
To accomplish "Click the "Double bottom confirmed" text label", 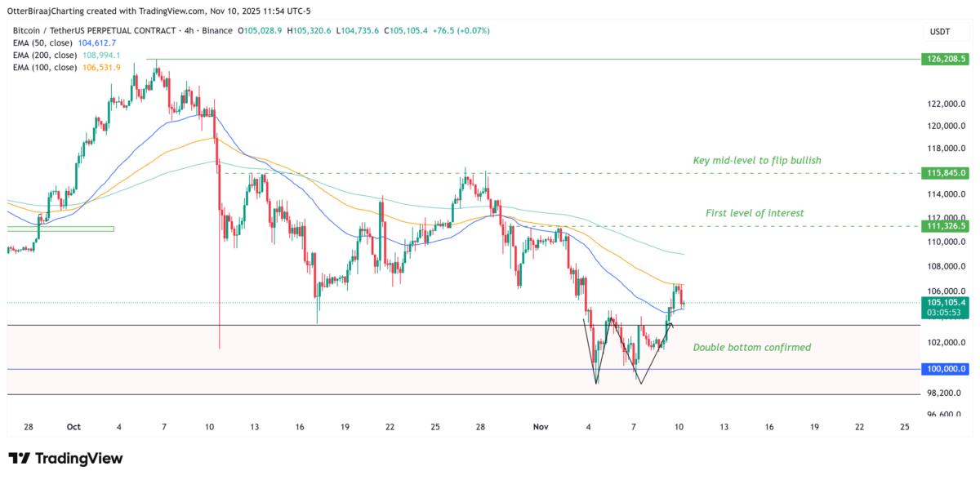I will click(x=752, y=348).
